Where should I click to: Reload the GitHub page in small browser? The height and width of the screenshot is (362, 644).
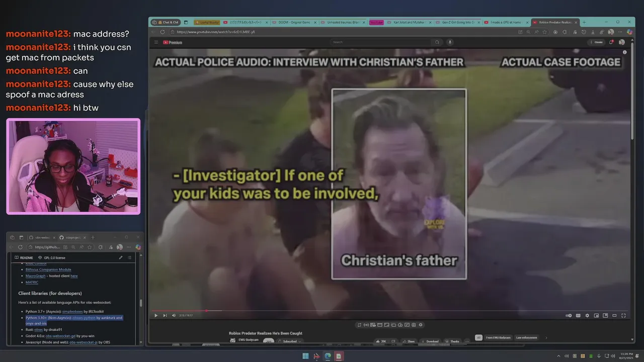click(x=20, y=247)
